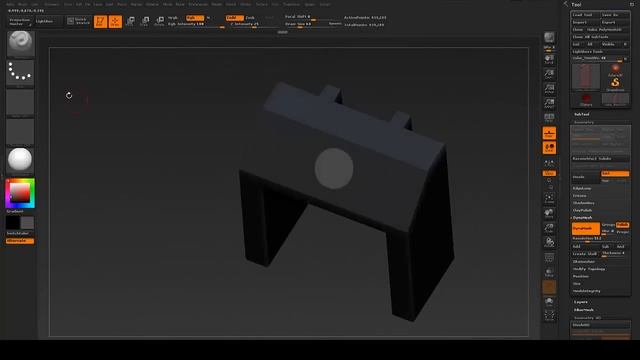Expand the Modify Topology subsection
Screen dimensions: 640x360
pyautogui.click(x=589, y=269)
